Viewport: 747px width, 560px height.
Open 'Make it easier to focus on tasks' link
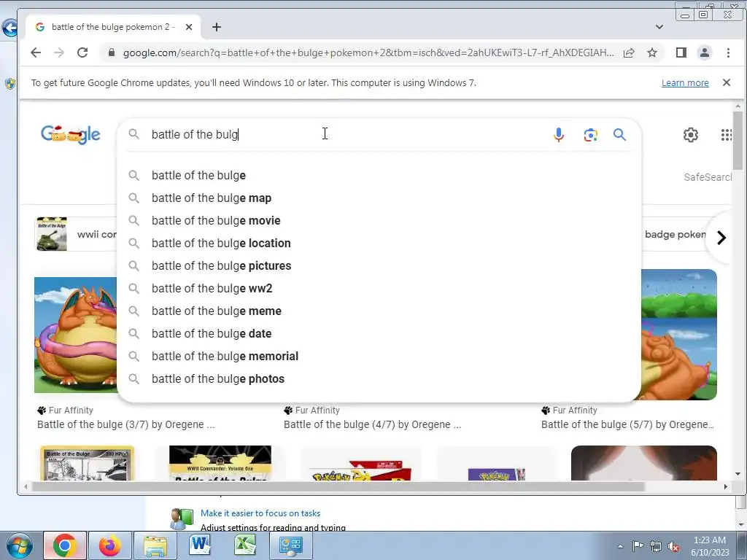(260, 513)
